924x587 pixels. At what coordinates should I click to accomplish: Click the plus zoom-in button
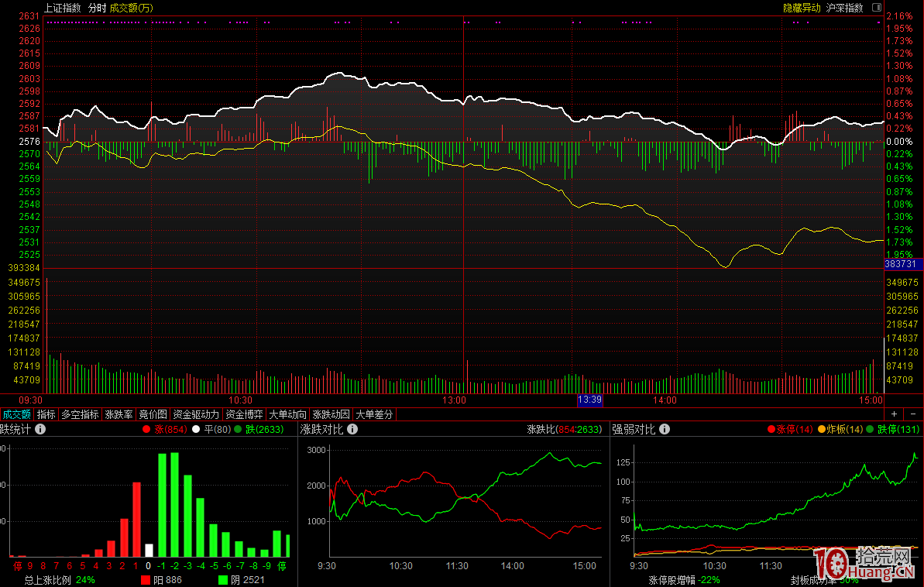[894, 414]
